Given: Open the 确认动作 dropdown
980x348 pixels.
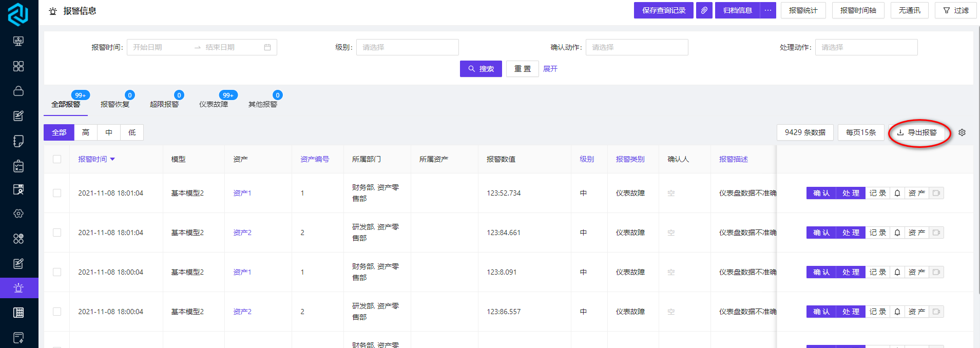Looking at the screenshot, I should pos(637,47).
